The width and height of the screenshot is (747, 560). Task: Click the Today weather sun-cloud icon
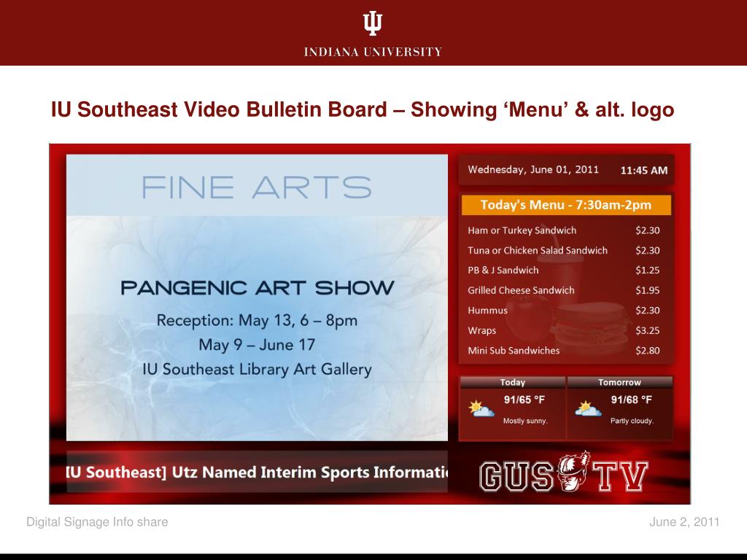point(481,409)
